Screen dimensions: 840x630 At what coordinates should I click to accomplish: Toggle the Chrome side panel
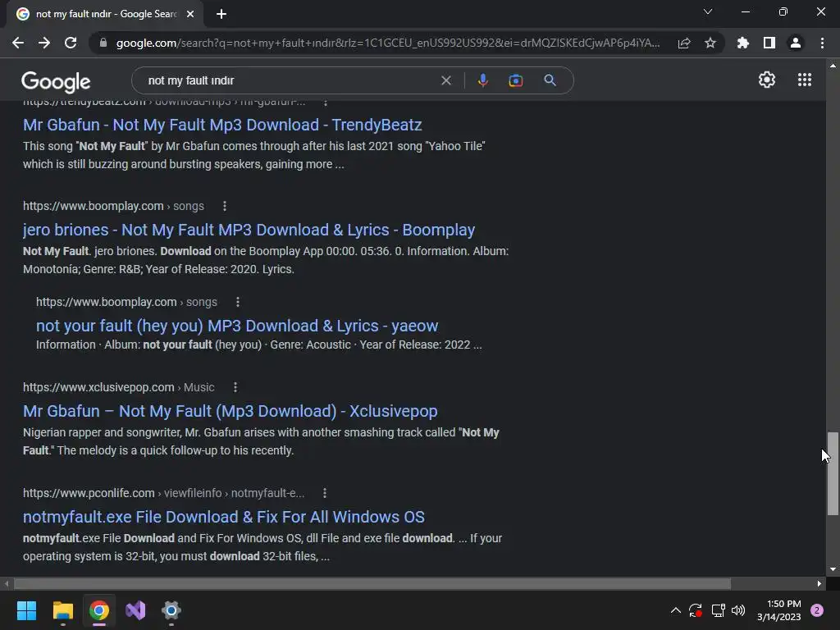pos(769,43)
